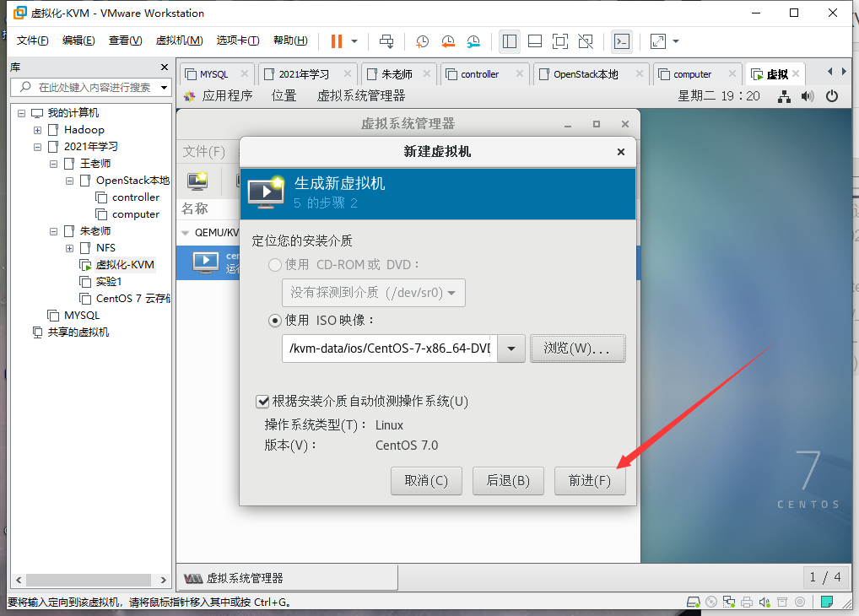Viewport: 859px width, 616px height.
Task: Collapse the 我的计算机 tree node
Action: [21, 113]
